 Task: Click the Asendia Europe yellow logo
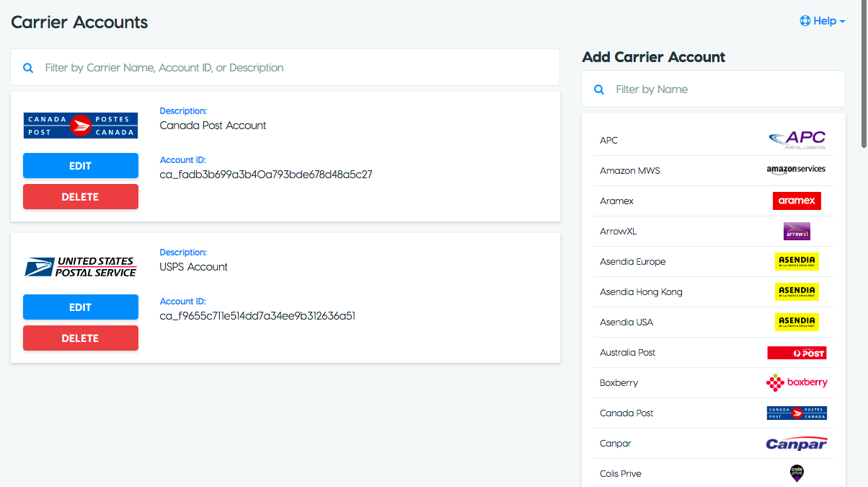point(797,261)
